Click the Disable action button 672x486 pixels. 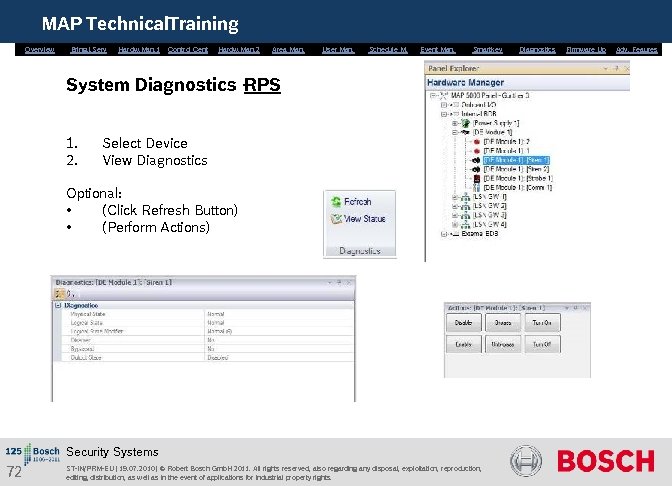463,323
